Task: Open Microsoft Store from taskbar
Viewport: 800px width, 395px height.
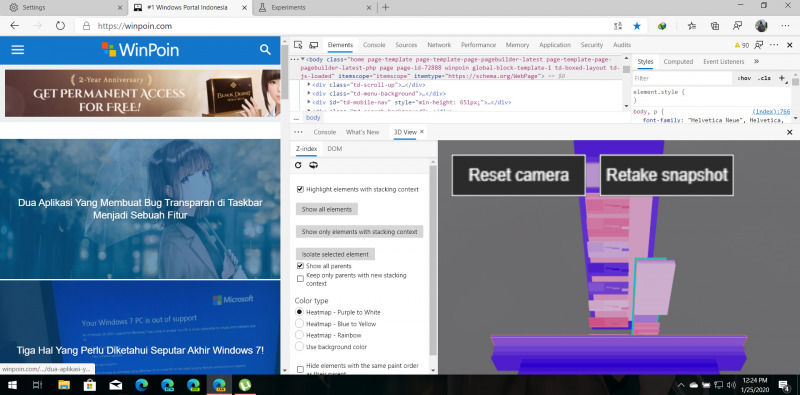Action: 90,385
